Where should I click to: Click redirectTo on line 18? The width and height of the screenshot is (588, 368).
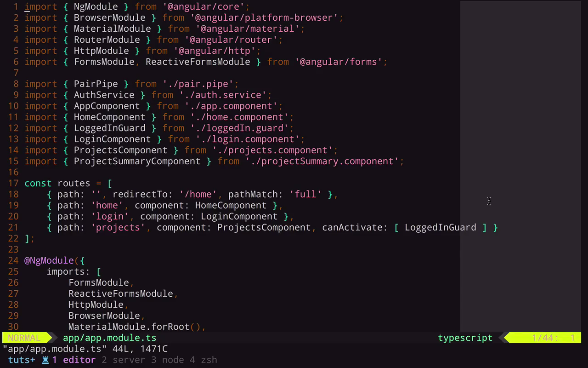coord(140,194)
